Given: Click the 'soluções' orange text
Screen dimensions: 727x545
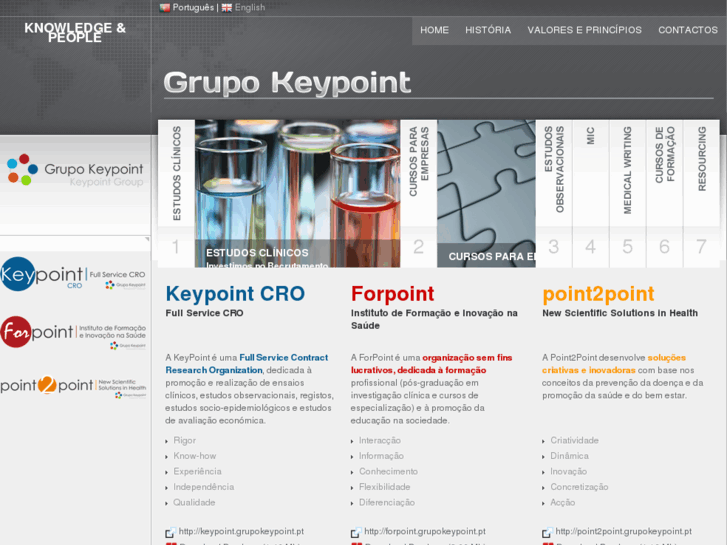Looking at the screenshot, I should [667, 358].
